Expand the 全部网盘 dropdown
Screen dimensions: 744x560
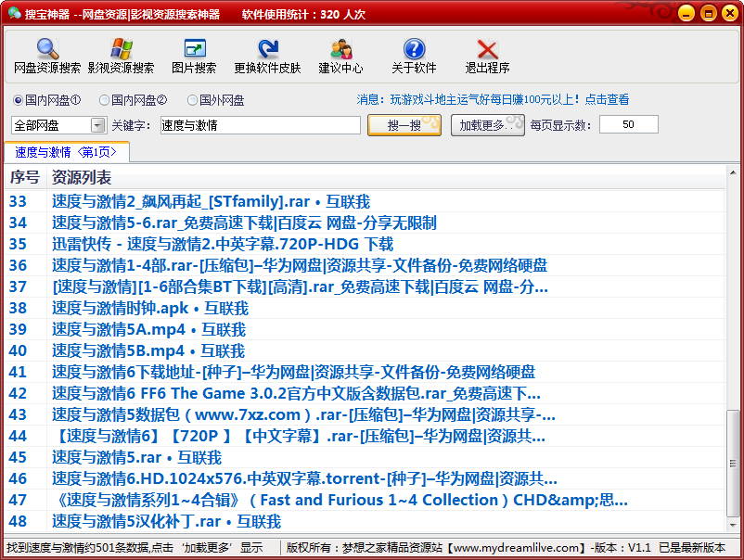point(98,125)
